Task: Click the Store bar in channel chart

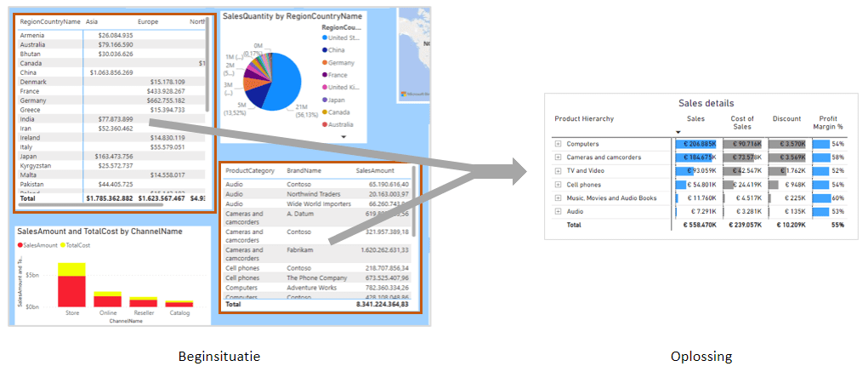Action: pos(72,289)
